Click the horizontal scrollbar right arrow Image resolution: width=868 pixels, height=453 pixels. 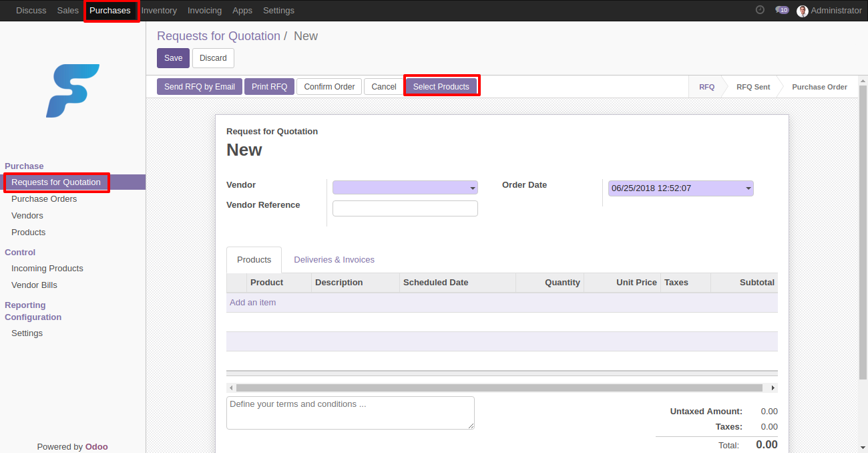(x=773, y=388)
